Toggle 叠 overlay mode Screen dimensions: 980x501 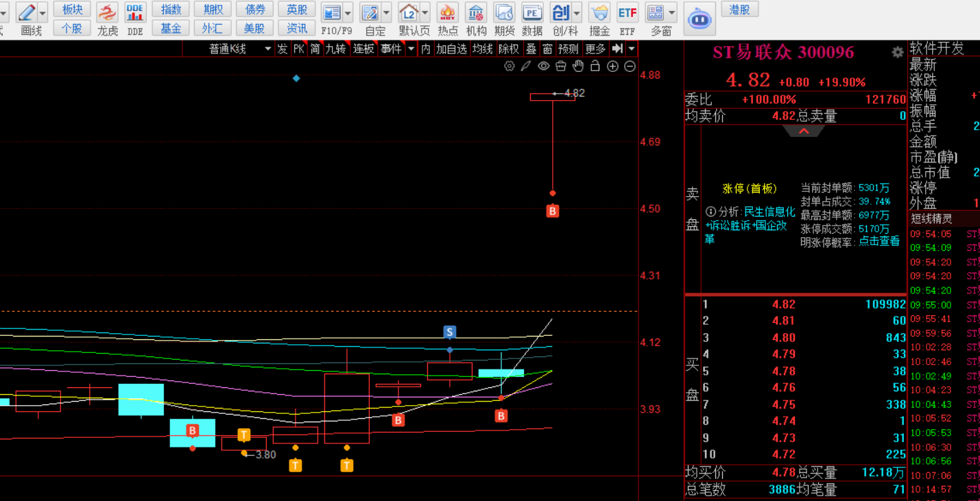[x=531, y=49]
